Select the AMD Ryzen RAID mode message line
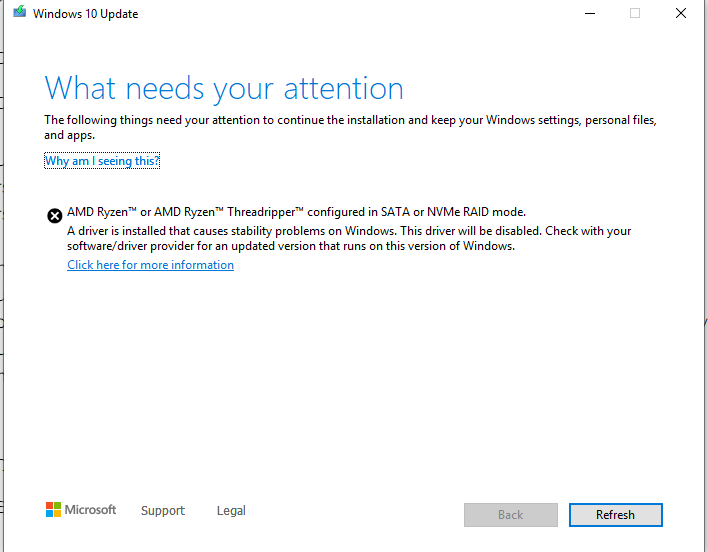The image size is (708, 552). (x=297, y=212)
